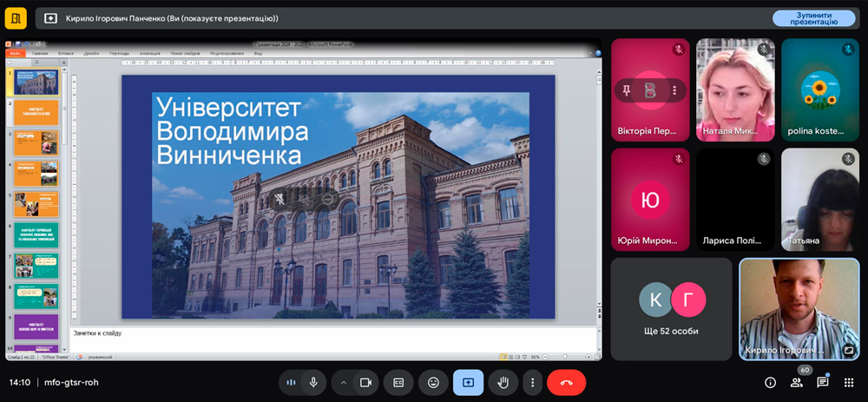Open options menu on Вікторія Пер... tile
This screenshot has height=402, width=868.
pos(674,90)
